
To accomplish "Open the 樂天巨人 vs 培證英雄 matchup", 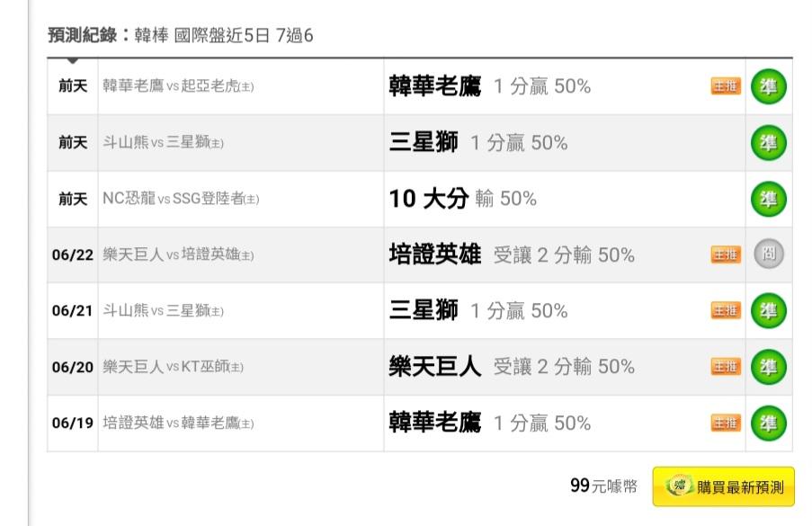I will pos(178,254).
